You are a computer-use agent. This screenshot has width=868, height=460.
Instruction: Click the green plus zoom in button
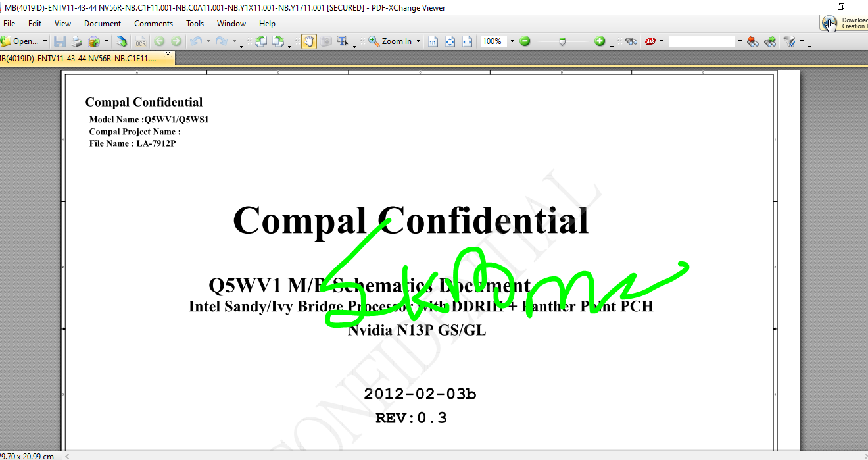point(600,41)
